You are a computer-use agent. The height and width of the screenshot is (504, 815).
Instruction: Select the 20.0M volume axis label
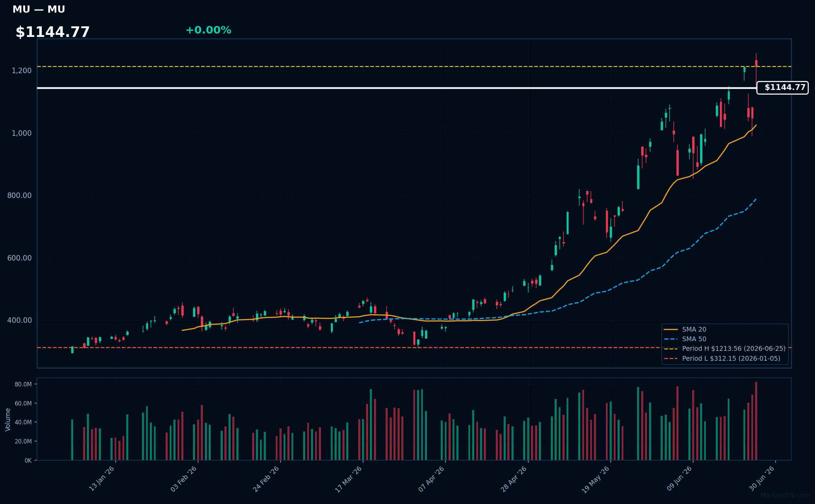pos(23,441)
